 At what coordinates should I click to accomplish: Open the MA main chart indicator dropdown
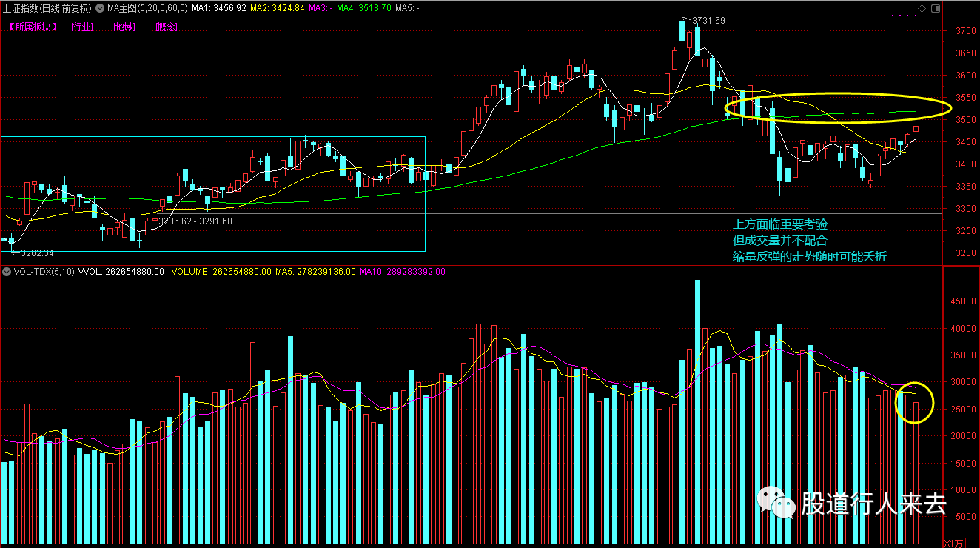pos(101,8)
